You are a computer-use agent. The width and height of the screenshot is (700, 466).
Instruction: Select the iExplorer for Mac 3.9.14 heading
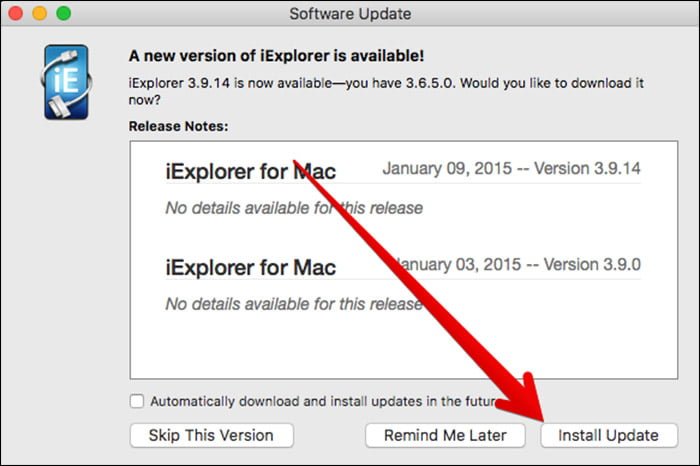(250, 171)
